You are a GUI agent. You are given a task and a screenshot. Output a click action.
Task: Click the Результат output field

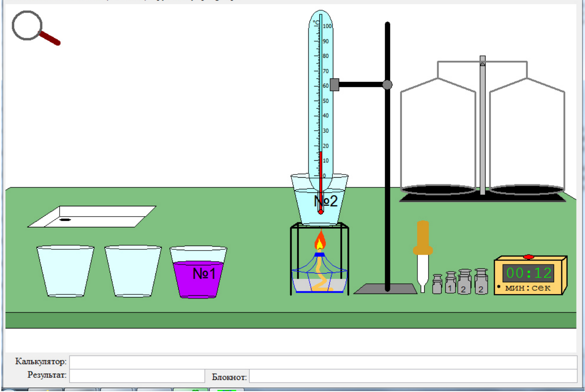pos(137,376)
